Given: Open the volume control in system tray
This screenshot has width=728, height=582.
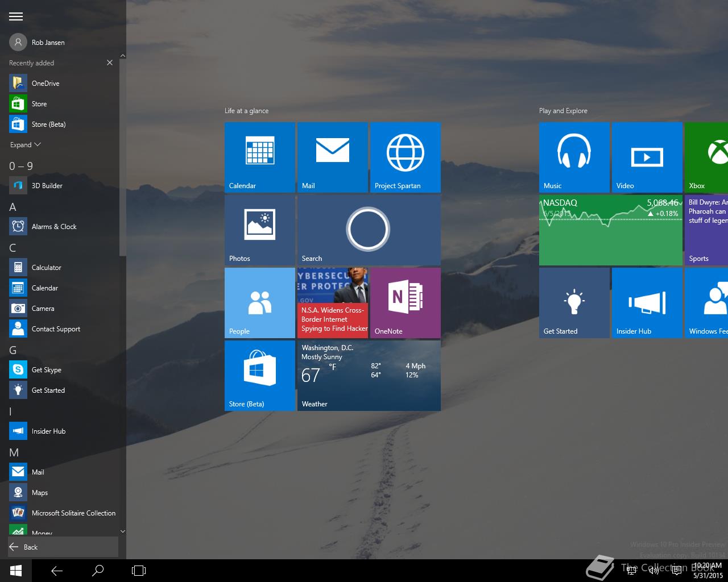Looking at the screenshot, I should (x=654, y=571).
